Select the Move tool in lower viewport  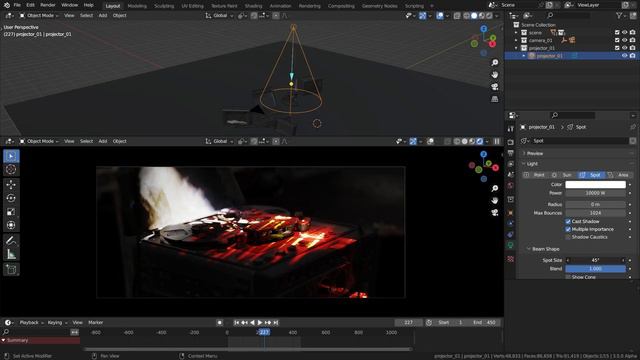[11, 184]
